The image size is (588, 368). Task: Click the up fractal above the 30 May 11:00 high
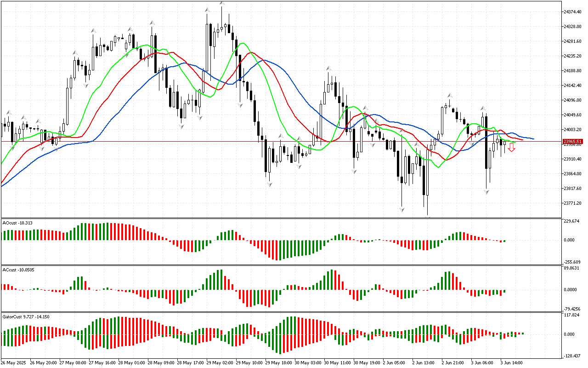click(328, 68)
